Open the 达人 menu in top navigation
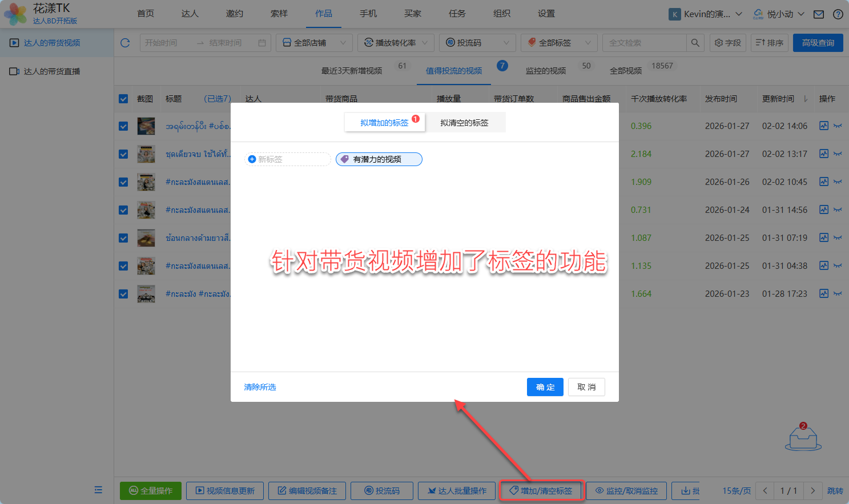Image resolution: width=849 pixels, height=504 pixels. click(190, 14)
